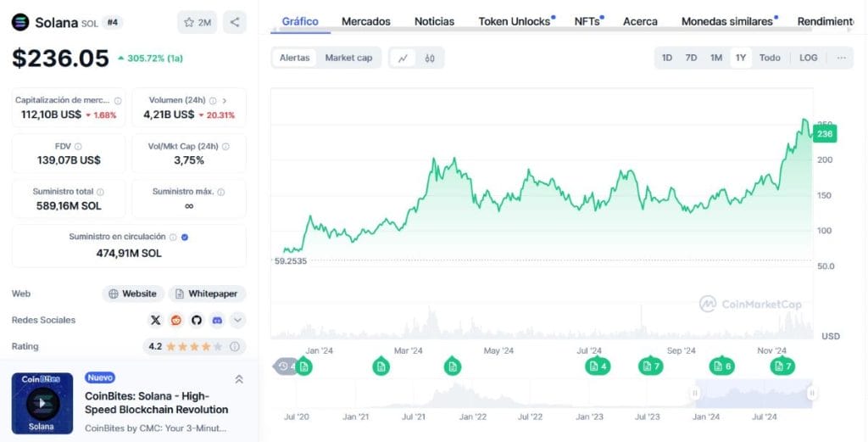Open the Solana Whitepaper link
Screen dimensions: 868x442
coord(207,294)
